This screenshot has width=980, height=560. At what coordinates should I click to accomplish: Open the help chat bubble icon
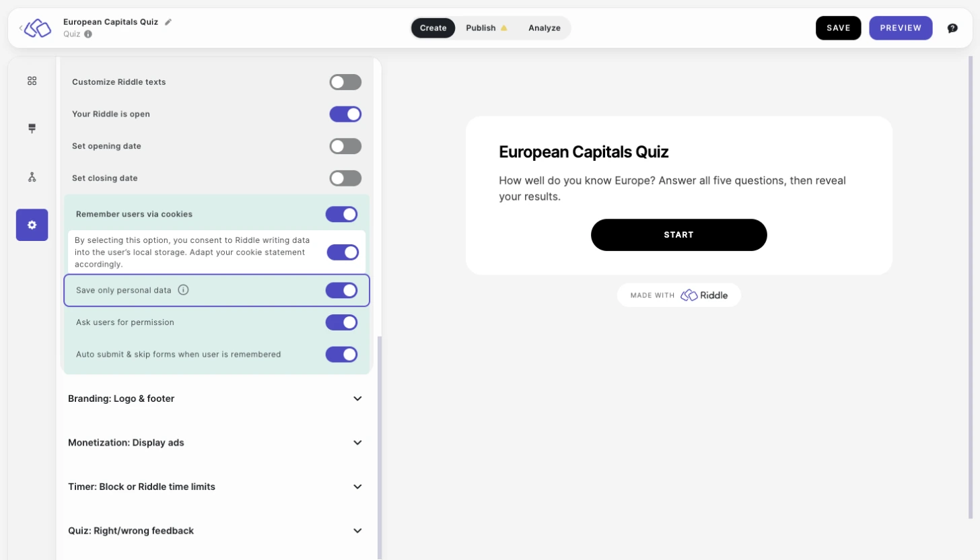[952, 28]
